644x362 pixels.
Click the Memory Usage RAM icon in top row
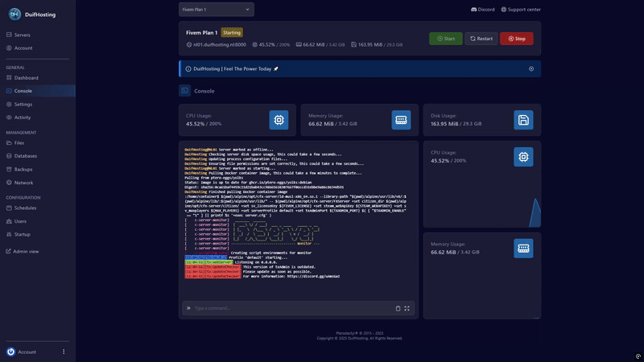(x=401, y=120)
